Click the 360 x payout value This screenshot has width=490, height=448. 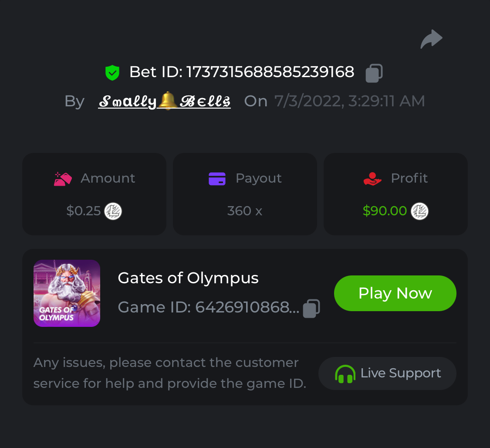pos(245,211)
